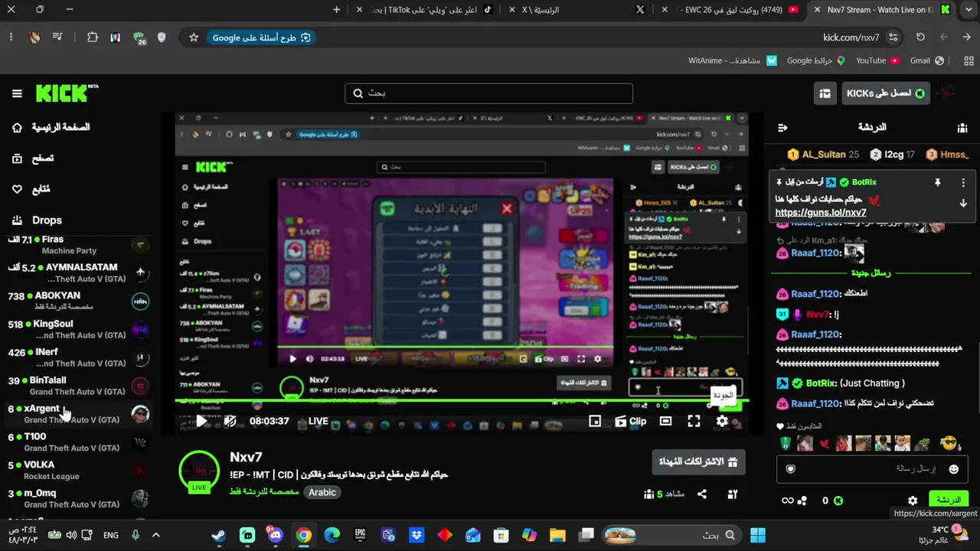Open the Kick inventory box icon
Viewport: 980px width, 551px height.
(825, 93)
